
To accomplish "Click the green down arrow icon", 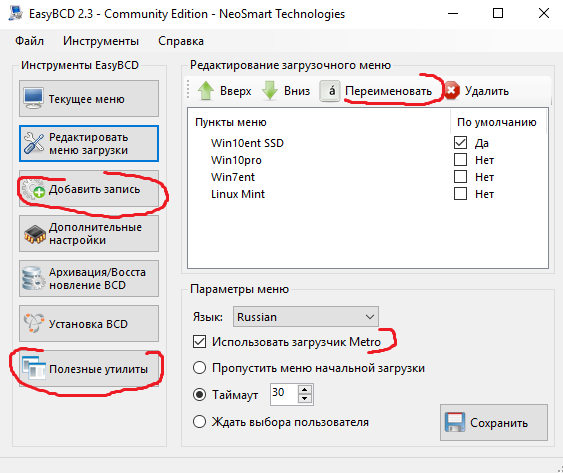I will click(270, 91).
